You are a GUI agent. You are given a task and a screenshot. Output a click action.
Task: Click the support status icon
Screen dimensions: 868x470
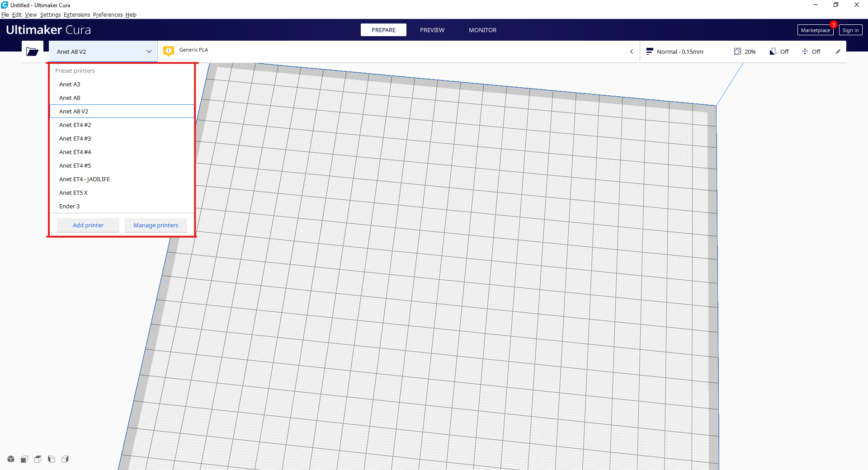[x=773, y=52]
